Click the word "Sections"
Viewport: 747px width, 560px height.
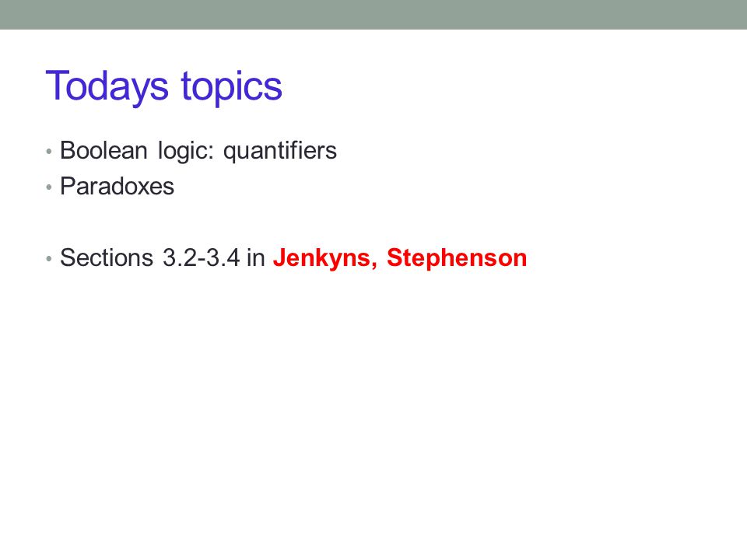point(107,257)
